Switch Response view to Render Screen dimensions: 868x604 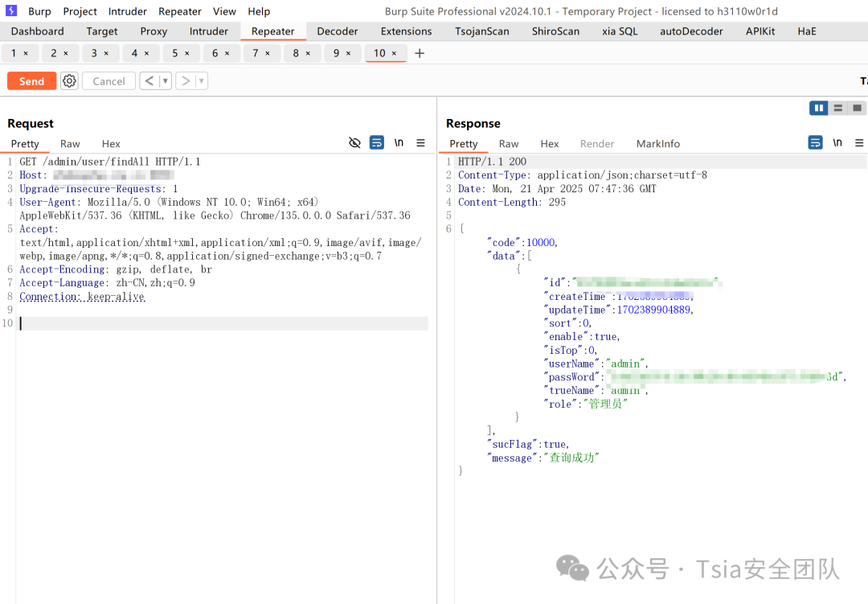click(x=596, y=143)
